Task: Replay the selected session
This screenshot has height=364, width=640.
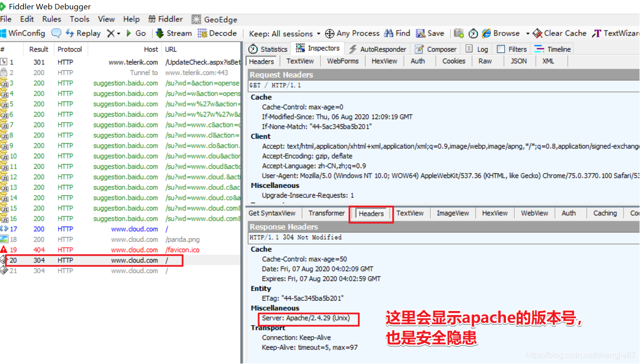Action: pos(83,33)
